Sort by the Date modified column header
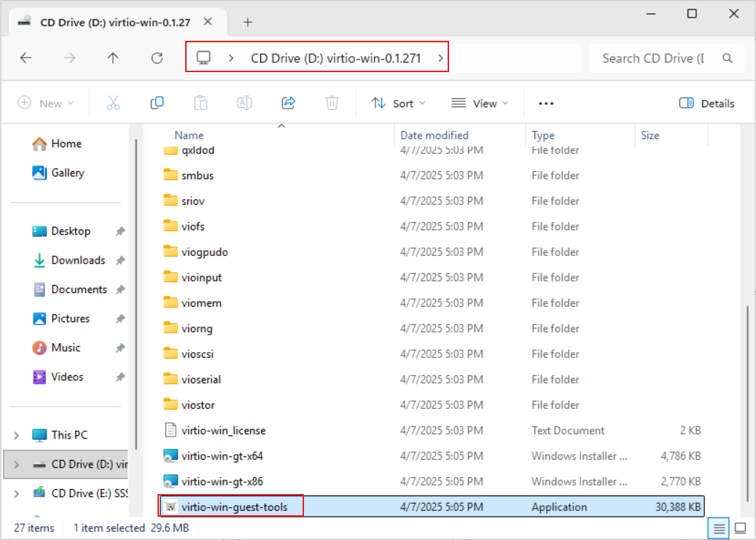The width and height of the screenshot is (756, 540). (434, 136)
